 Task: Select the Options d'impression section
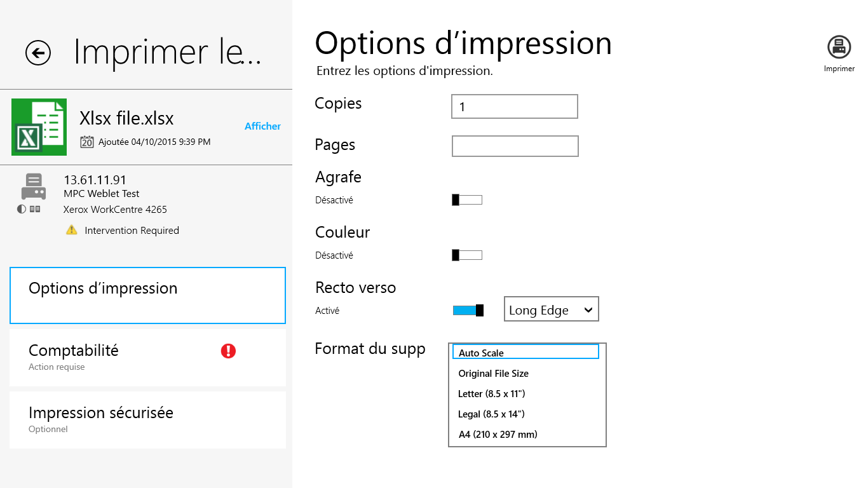point(147,295)
